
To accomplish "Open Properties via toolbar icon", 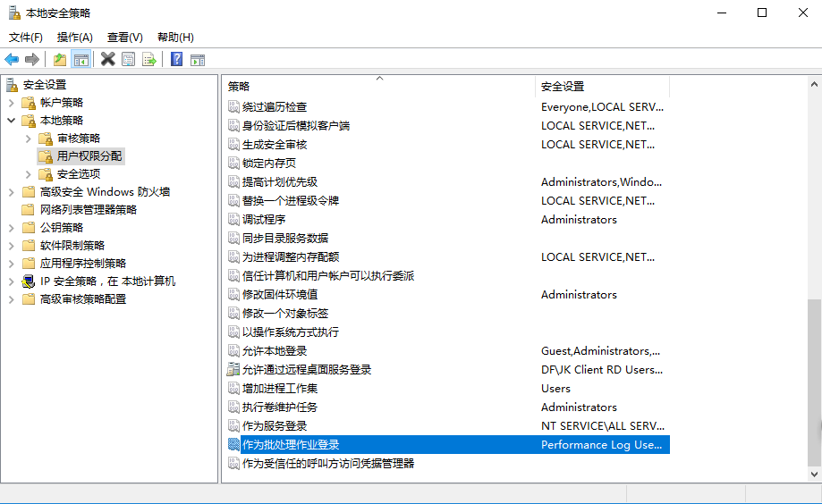I will tap(129, 60).
